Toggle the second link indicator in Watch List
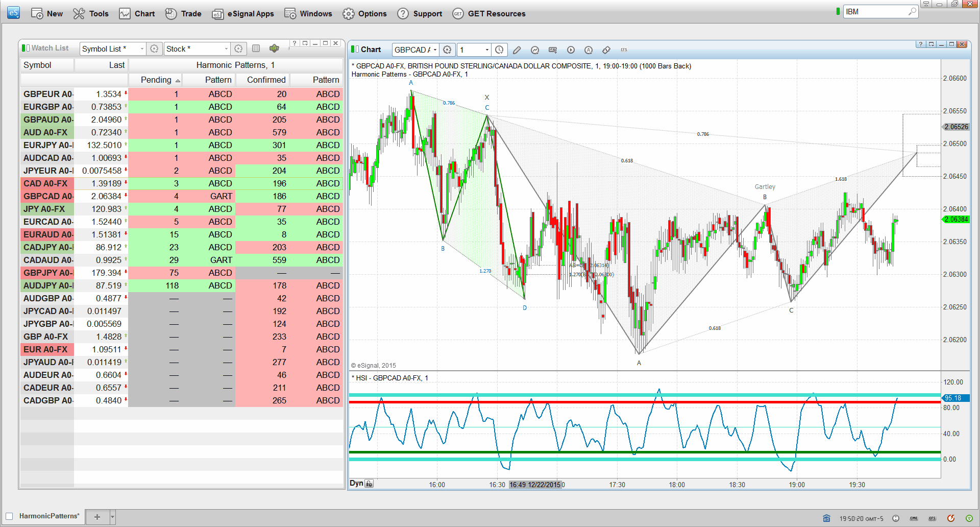The image size is (980, 527). 28,48
